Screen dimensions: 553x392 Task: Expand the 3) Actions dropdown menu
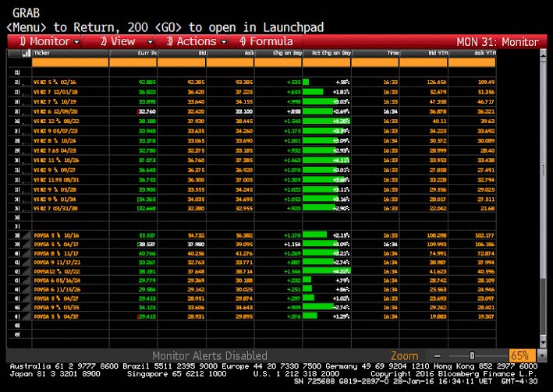click(193, 41)
